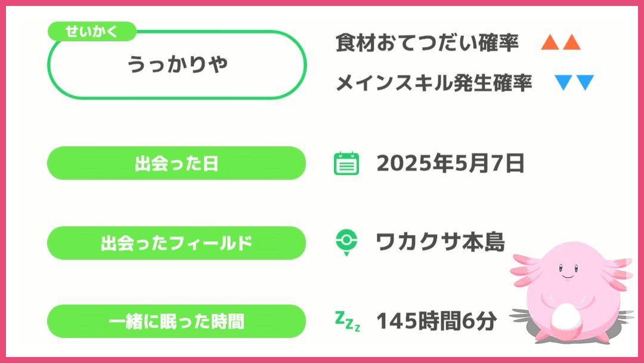
Task: Tap Chansey's pink ear tufts on left
Action: 524,269
